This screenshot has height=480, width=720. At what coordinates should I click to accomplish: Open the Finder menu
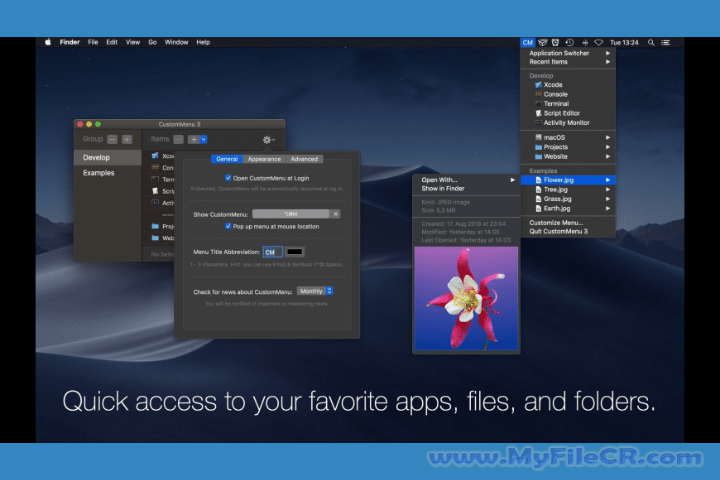(70, 42)
